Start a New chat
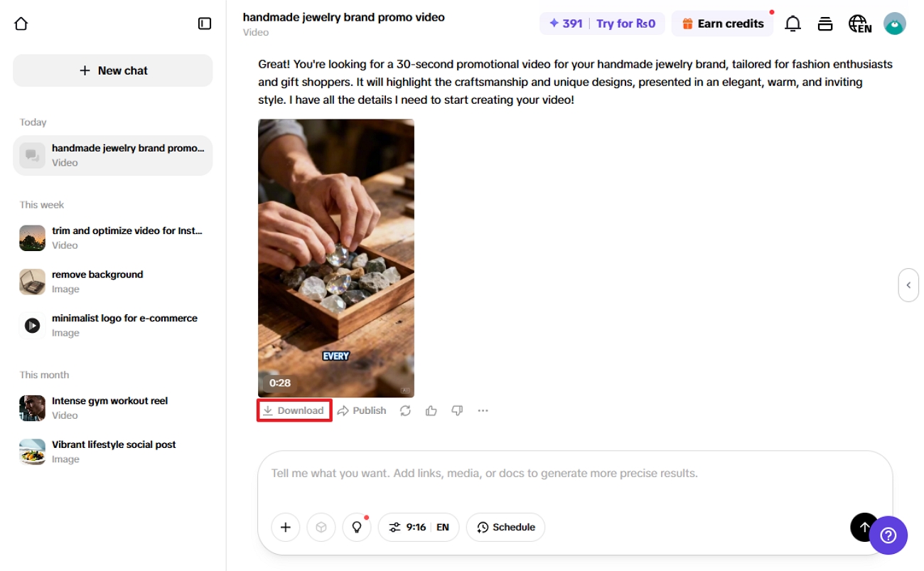The height and width of the screenshot is (571, 924). 113,70
